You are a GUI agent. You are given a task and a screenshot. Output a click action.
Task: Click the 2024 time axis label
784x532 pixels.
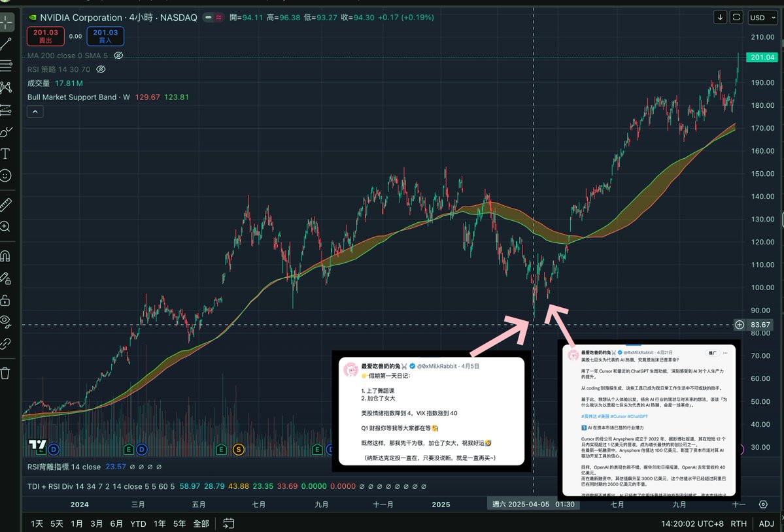80,505
